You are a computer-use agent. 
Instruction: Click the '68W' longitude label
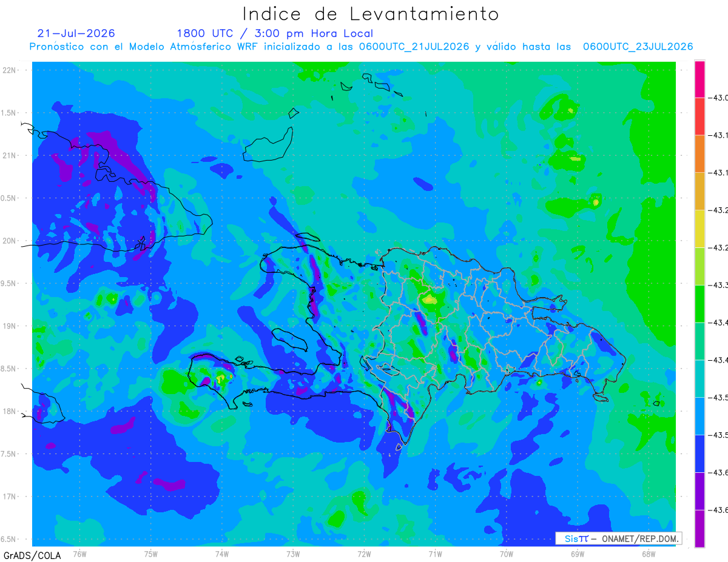649,554
